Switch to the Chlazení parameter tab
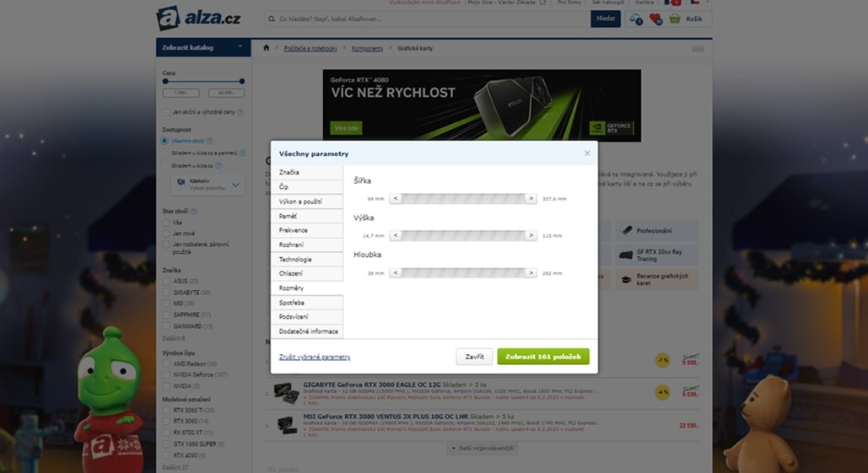 [307, 273]
